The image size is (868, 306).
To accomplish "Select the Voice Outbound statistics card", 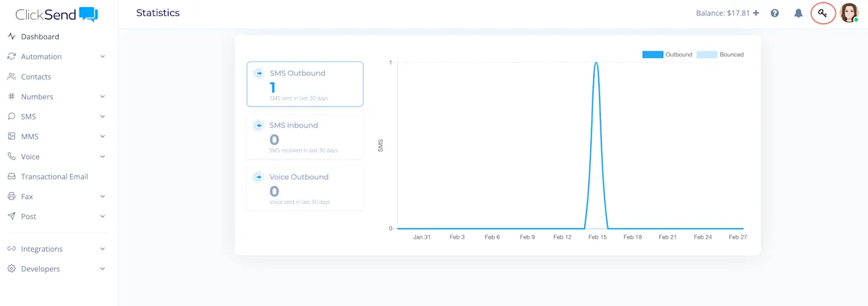I will pos(305,188).
